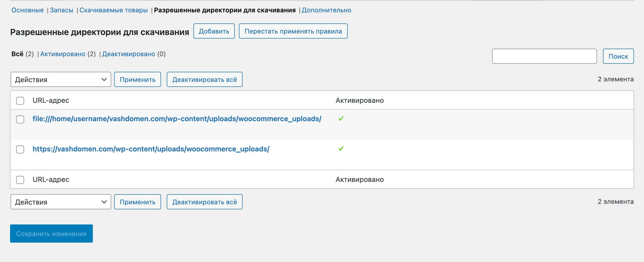Check the https://vashdomen.com directory row
This screenshot has width=644, height=262.
(20, 149)
